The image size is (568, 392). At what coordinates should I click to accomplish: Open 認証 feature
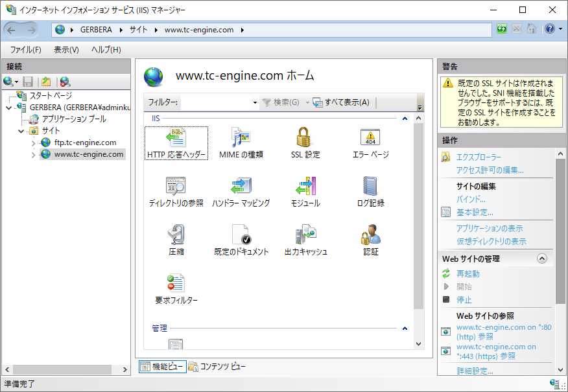[x=371, y=240]
